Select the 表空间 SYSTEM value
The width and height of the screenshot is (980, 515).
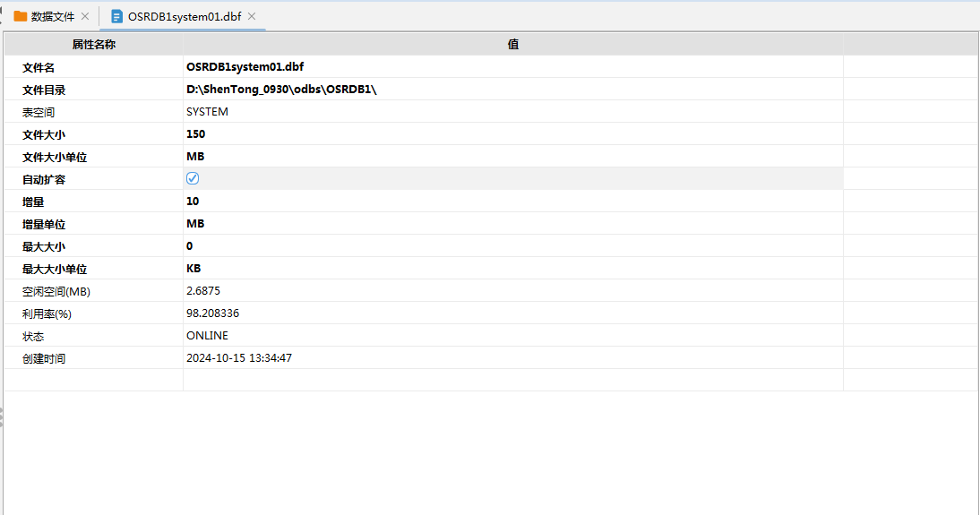pyautogui.click(x=207, y=112)
